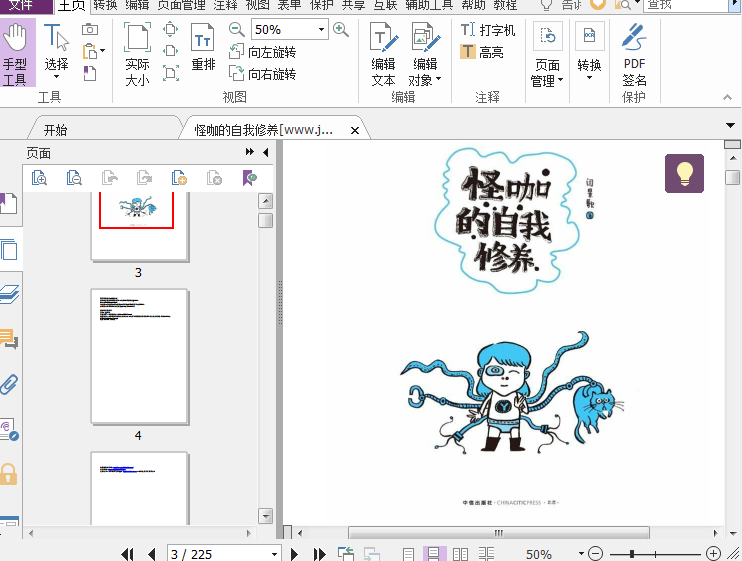742x561 pixels.
Task: Open Page Management (页面管理) ribbon dropdown
Action: point(547,56)
